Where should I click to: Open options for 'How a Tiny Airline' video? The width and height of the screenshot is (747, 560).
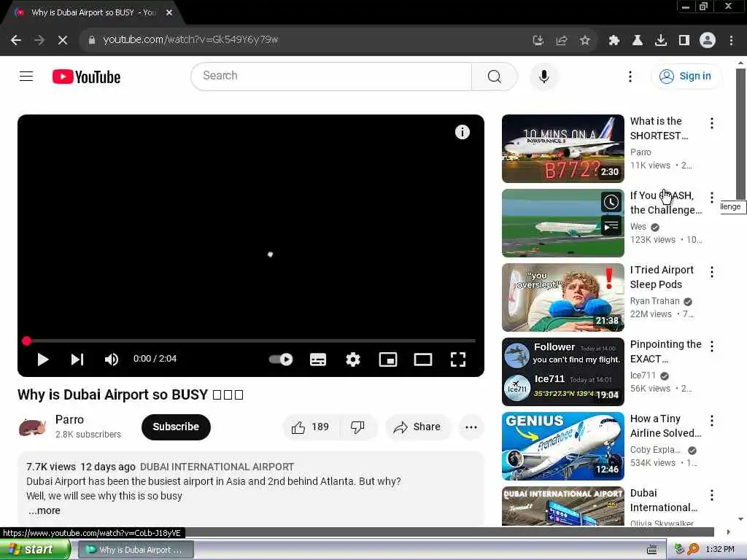click(x=712, y=421)
